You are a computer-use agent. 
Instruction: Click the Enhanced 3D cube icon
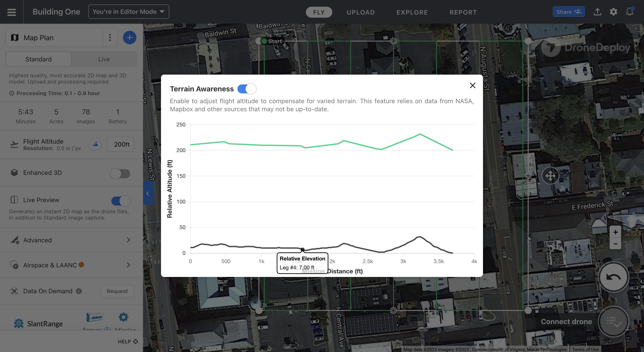(14, 172)
